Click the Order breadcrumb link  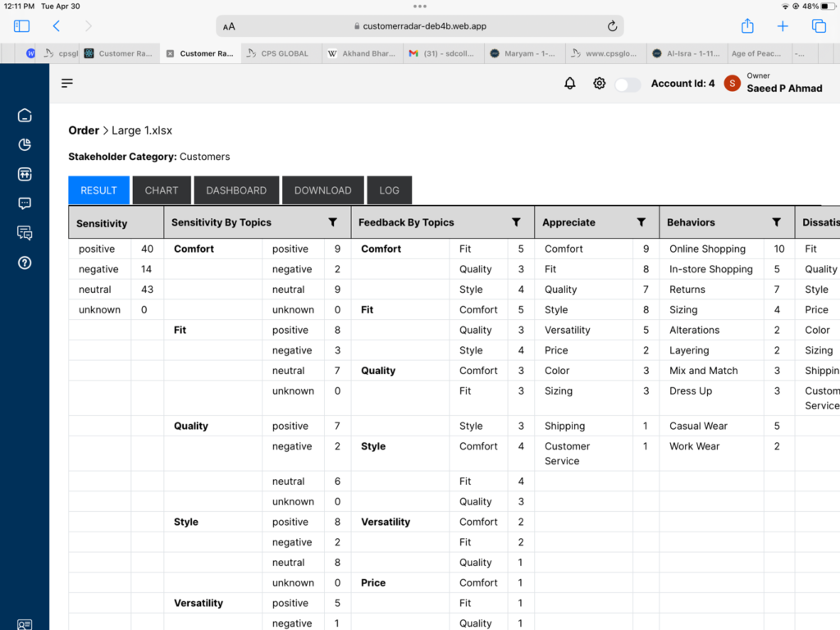[x=84, y=130]
